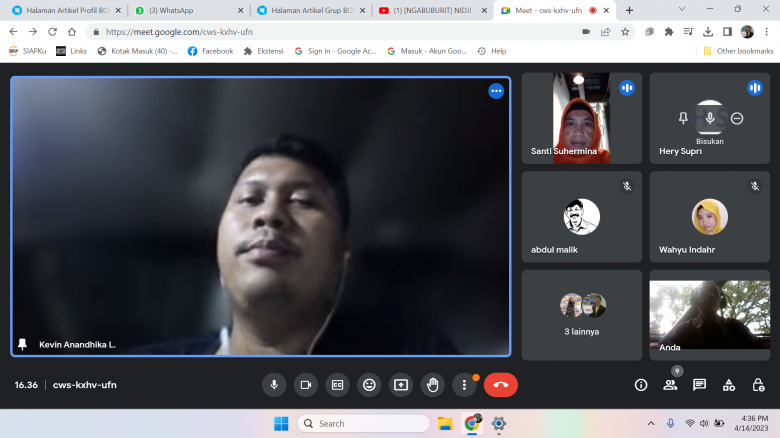Click the '3 lainnya' participants tile
This screenshot has height=438, width=780.
point(582,314)
